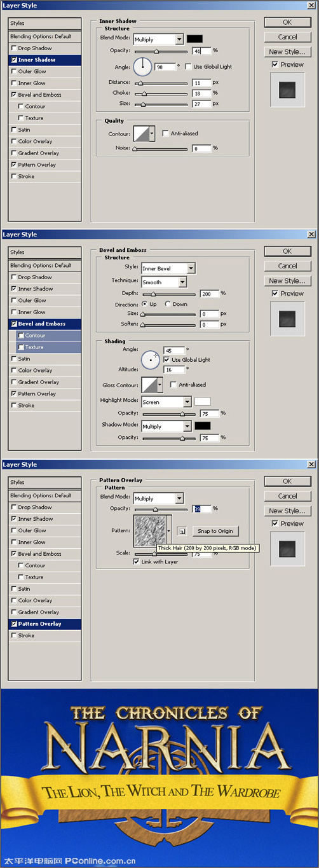The image size is (319, 868).
Task: Expand the Gloss Contour picker arrow
Action: pyautogui.click(x=159, y=385)
